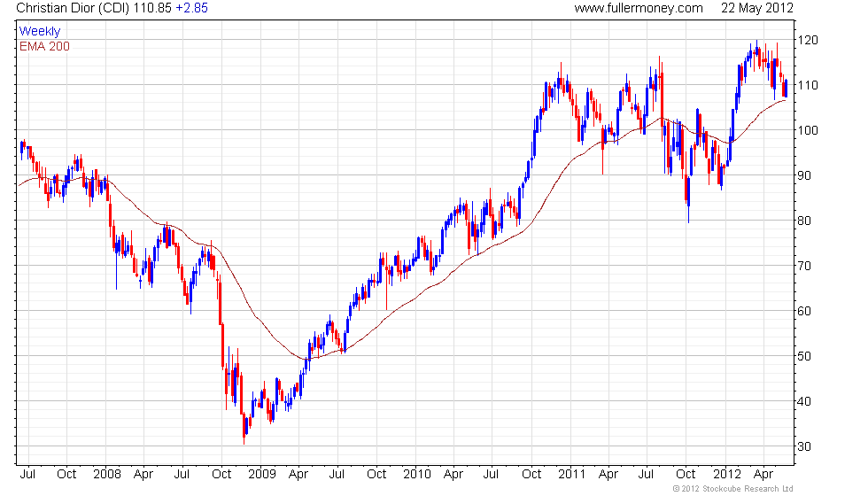Click the 100 price axis label
The image size is (868, 496).
808,130
